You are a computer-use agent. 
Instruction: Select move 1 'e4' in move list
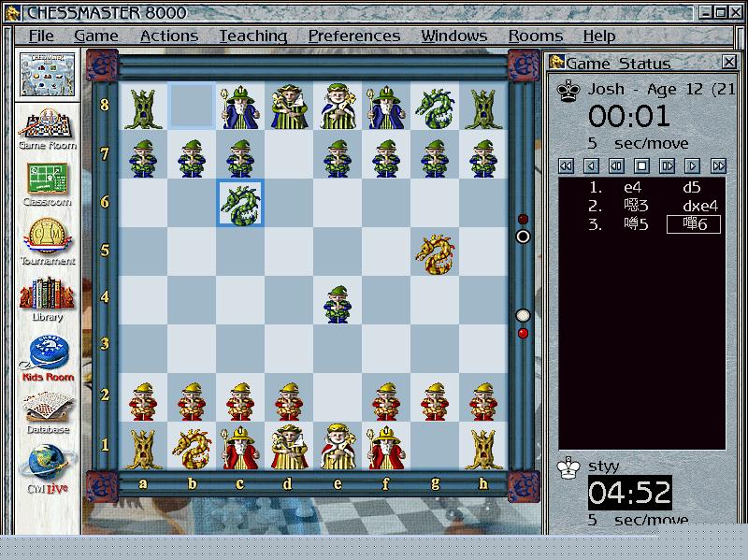[633, 188]
